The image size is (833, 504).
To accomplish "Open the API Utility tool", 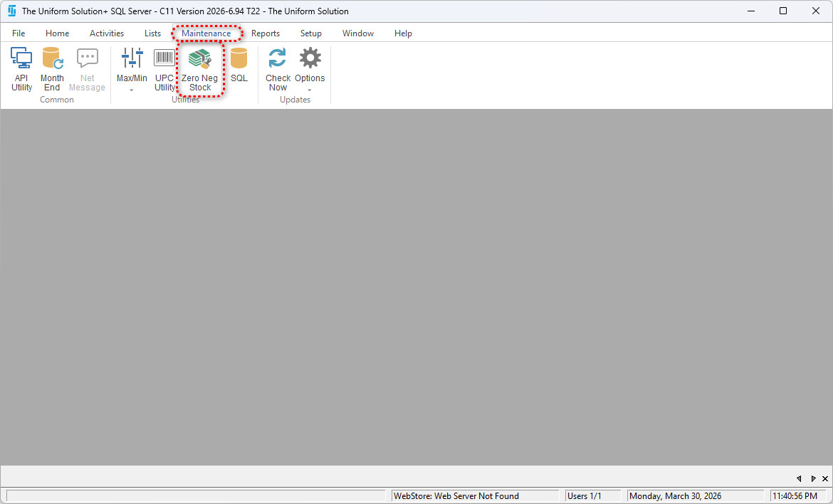I will click(21, 70).
